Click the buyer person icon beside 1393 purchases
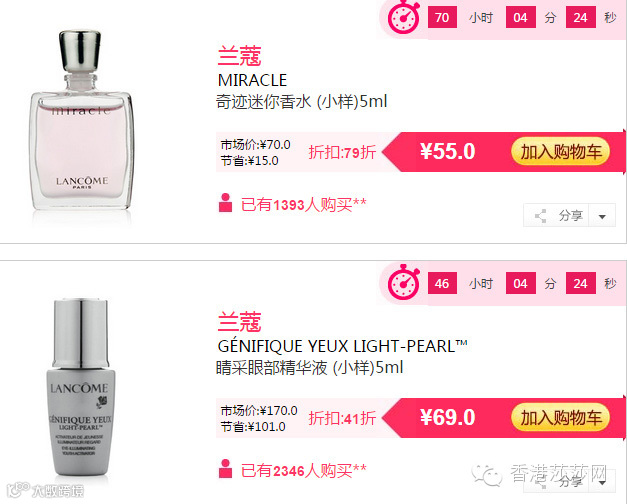 (226, 203)
